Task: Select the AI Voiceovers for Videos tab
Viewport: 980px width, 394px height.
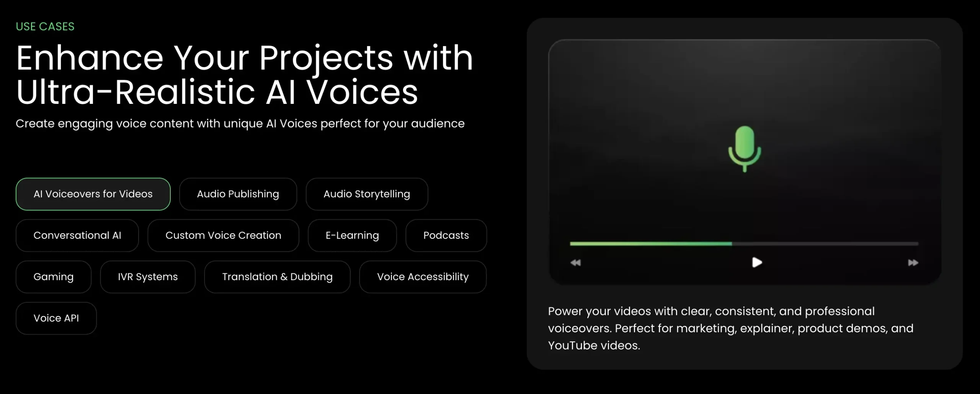Action: [x=93, y=194]
